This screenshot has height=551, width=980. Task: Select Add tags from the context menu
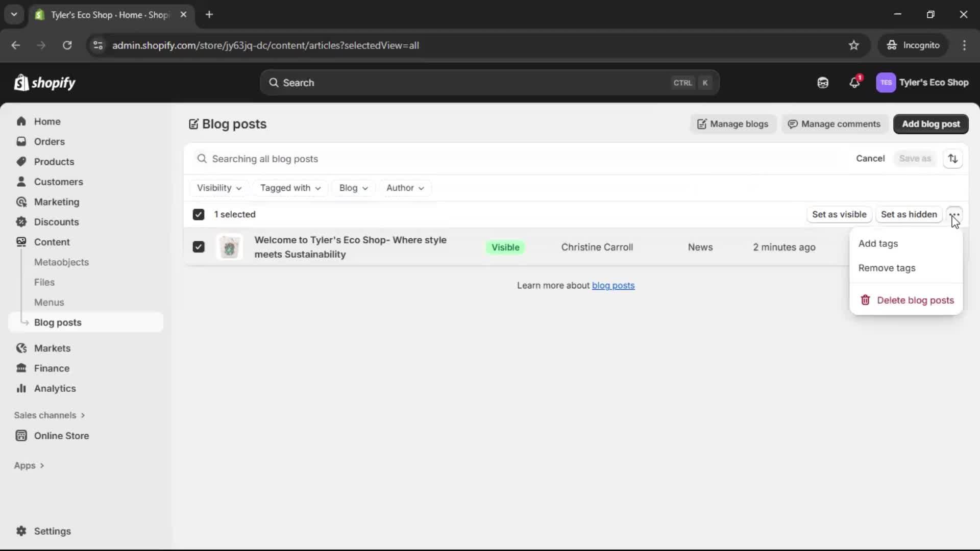pos(879,243)
